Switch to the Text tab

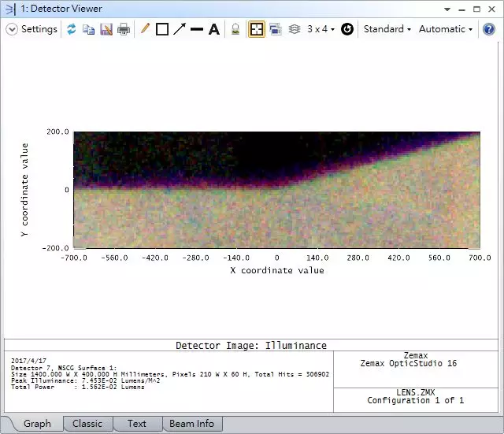137,423
